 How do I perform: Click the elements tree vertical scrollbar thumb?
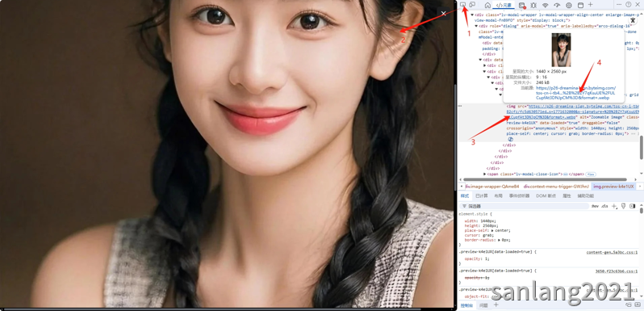click(x=641, y=147)
